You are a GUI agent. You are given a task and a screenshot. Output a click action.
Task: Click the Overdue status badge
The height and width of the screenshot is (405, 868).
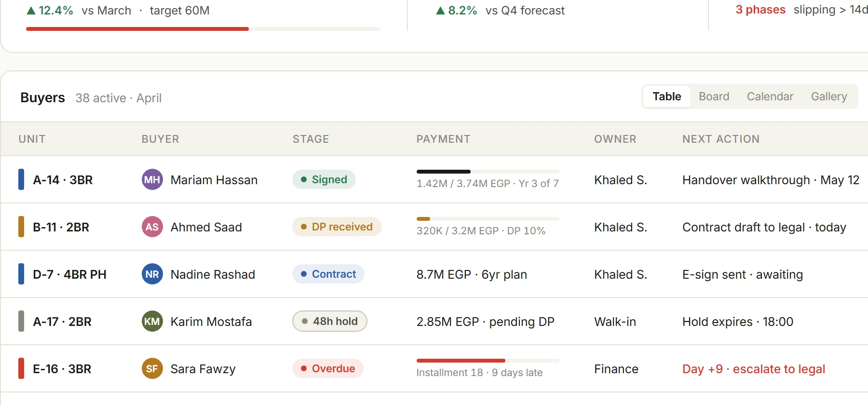point(328,368)
